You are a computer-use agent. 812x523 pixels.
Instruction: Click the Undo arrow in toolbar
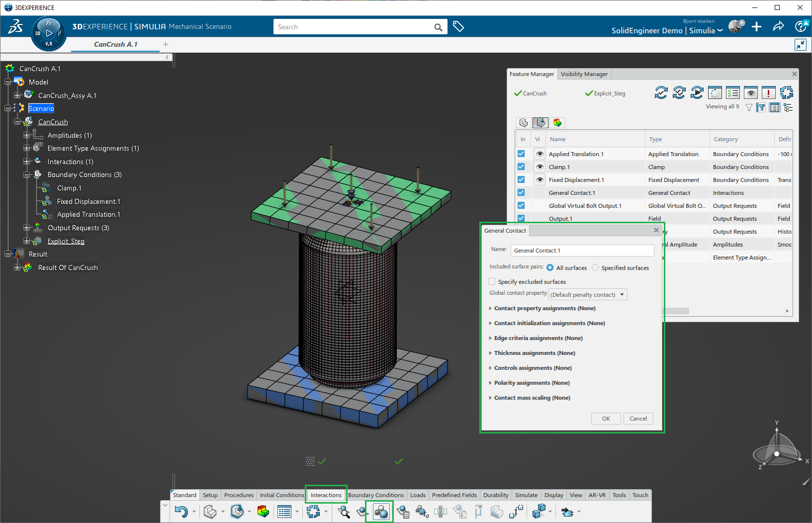(181, 512)
